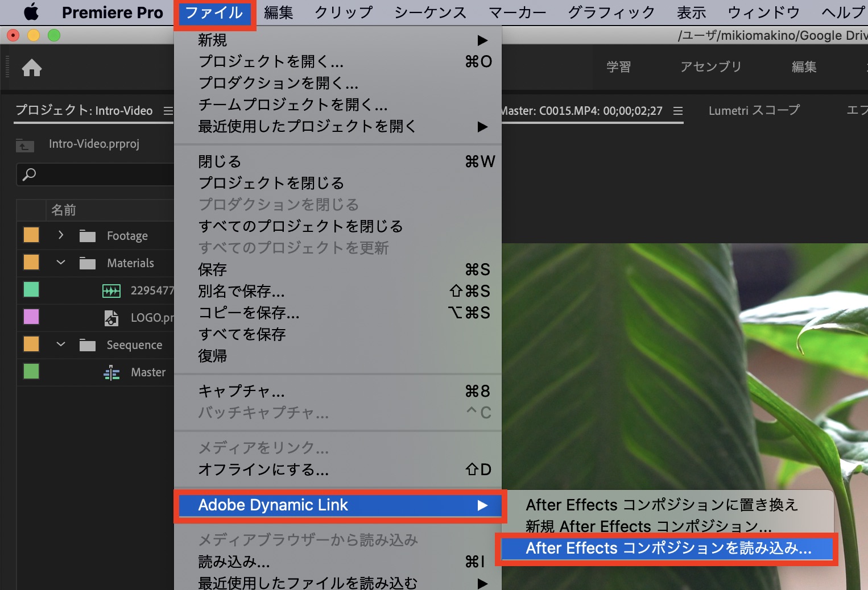The width and height of the screenshot is (868, 590).
Task: Open the 編集 menu in menu bar
Action: pos(279,13)
